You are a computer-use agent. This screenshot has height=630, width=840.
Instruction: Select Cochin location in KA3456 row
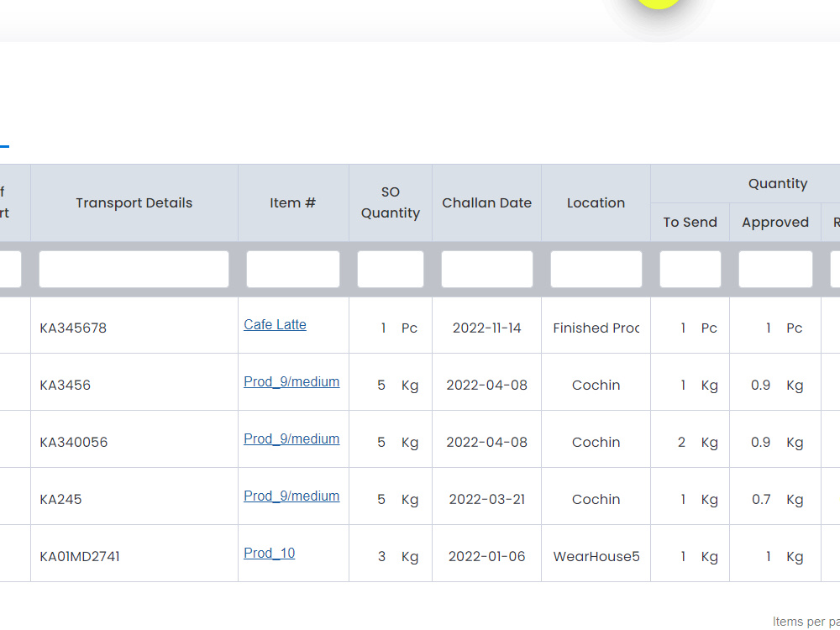[596, 386]
